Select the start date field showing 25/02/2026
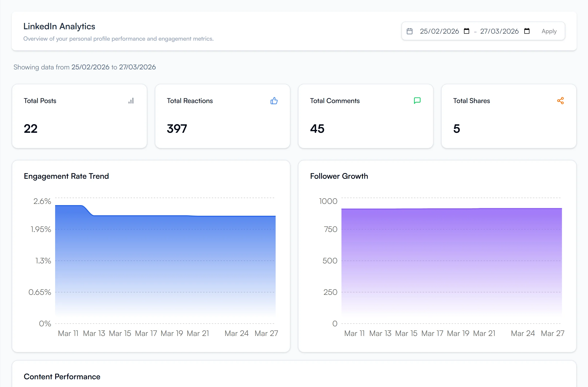588x387 pixels. pyautogui.click(x=439, y=31)
